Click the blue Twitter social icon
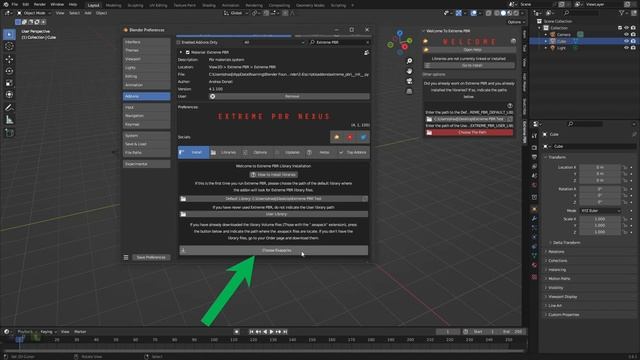This screenshot has height=360, width=640. click(x=363, y=137)
